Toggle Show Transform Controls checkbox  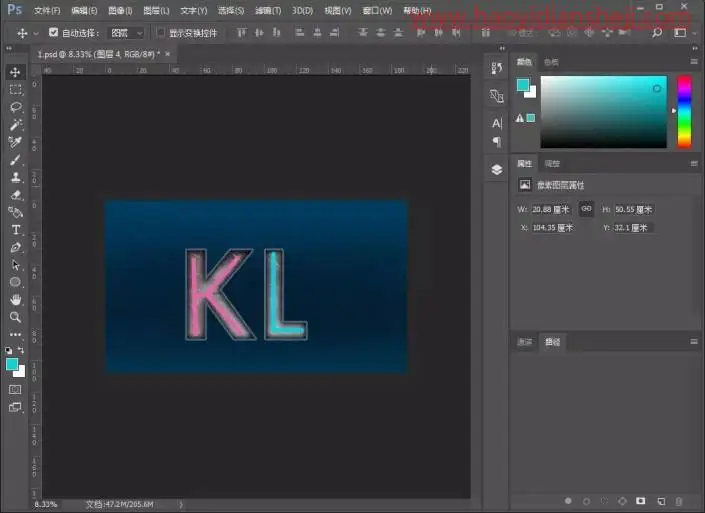pyautogui.click(x=161, y=32)
